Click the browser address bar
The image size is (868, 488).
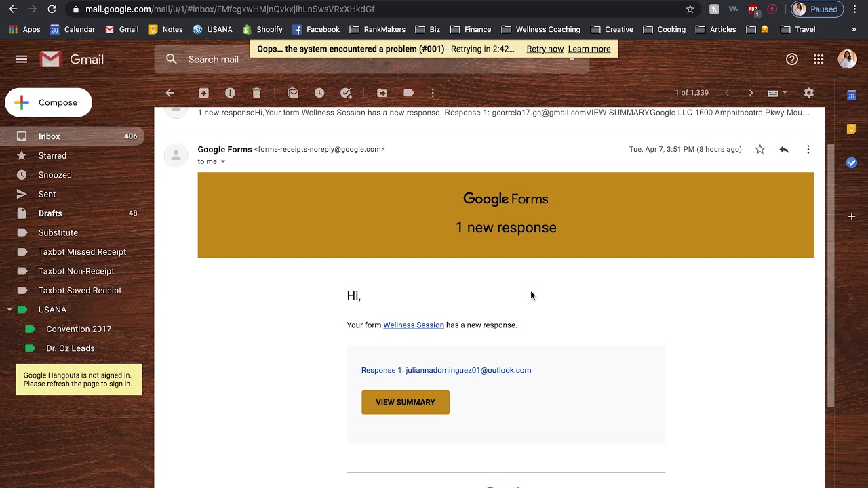point(380,9)
